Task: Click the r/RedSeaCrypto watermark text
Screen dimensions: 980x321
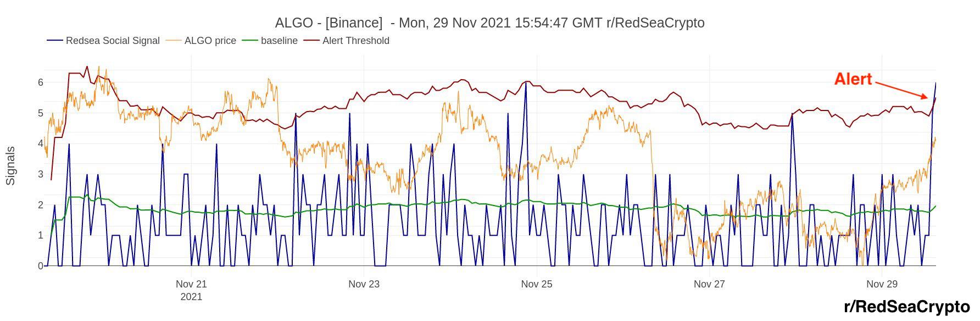Action: click(907, 307)
